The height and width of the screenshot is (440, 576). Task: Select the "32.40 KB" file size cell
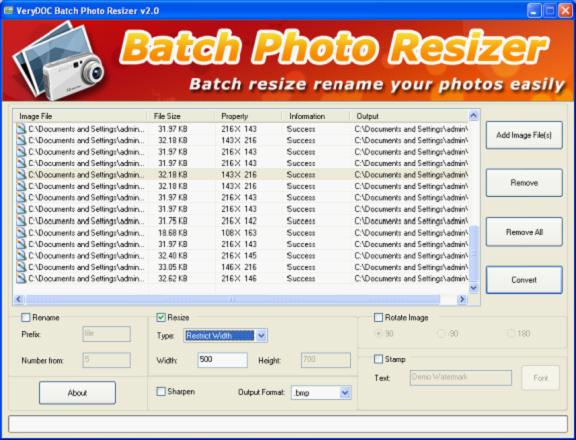click(173, 255)
